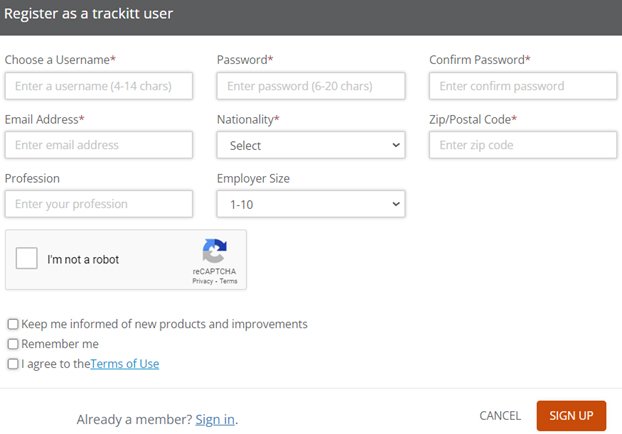The height and width of the screenshot is (434, 622).
Task: Follow the "Sign in" link
Action: (x=215, y=419)
